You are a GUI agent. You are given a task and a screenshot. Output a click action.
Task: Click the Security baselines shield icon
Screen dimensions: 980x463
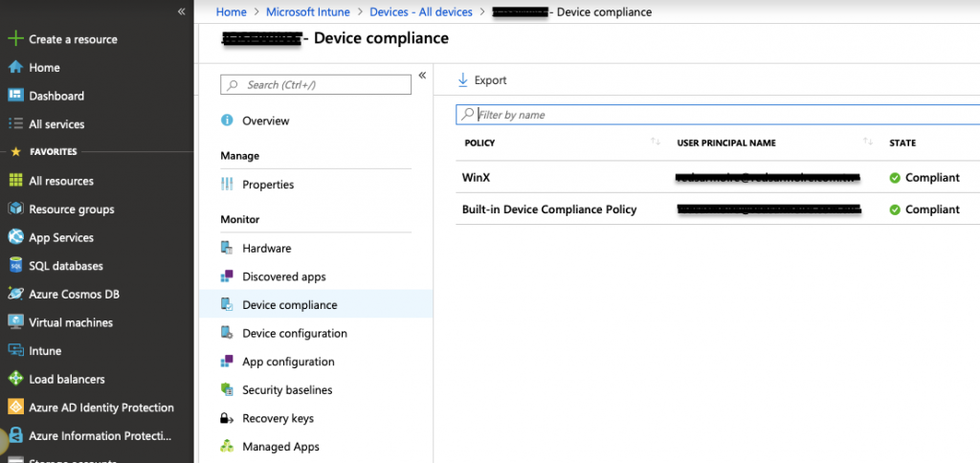228,390
